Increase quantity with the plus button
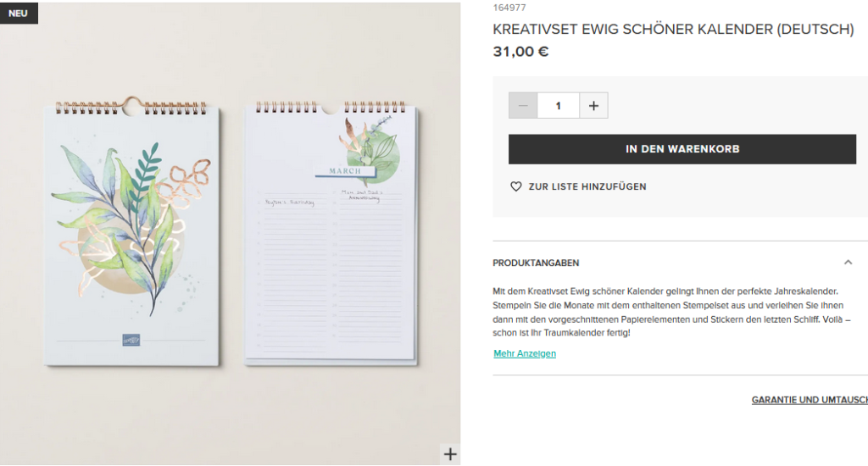868x466 pixels. [593, 105]
